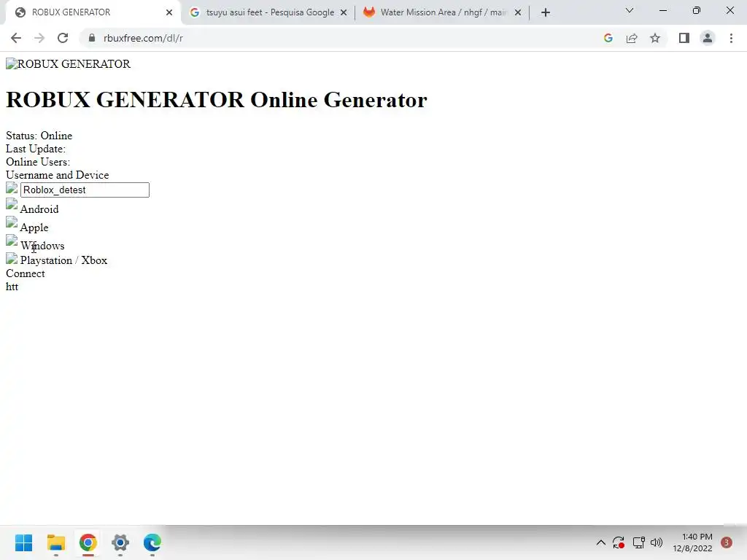The height and width of the screenshot is (560, 747).
Task: Close the ROBUX GENERATOR tab
Action: coord(169,12)
